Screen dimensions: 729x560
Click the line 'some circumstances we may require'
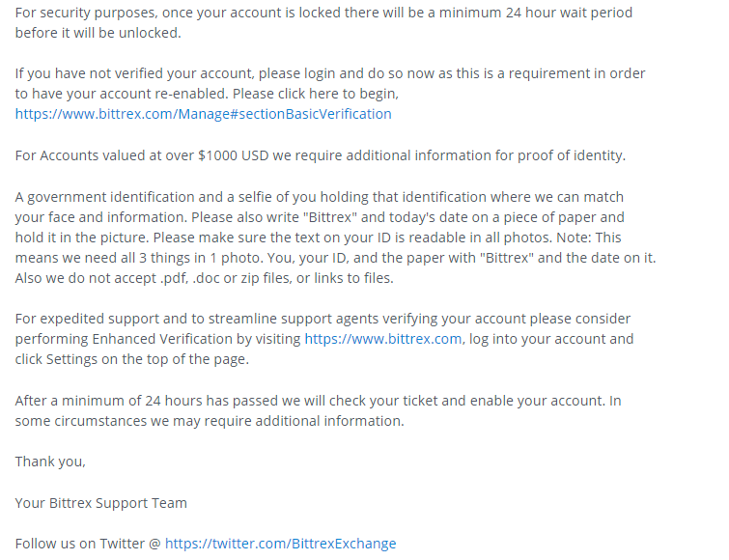pos(210,421)
